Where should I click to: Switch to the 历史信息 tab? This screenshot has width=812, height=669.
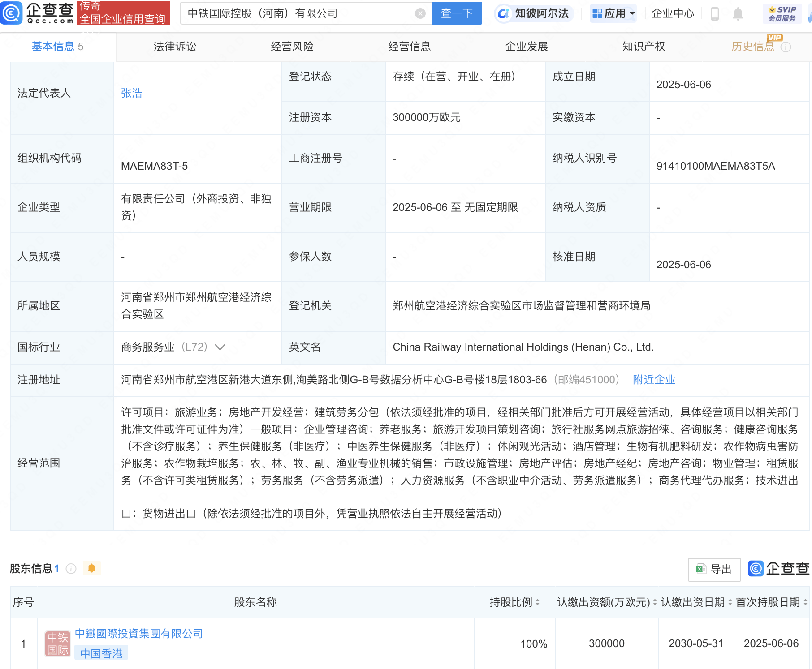pos(753,47)
